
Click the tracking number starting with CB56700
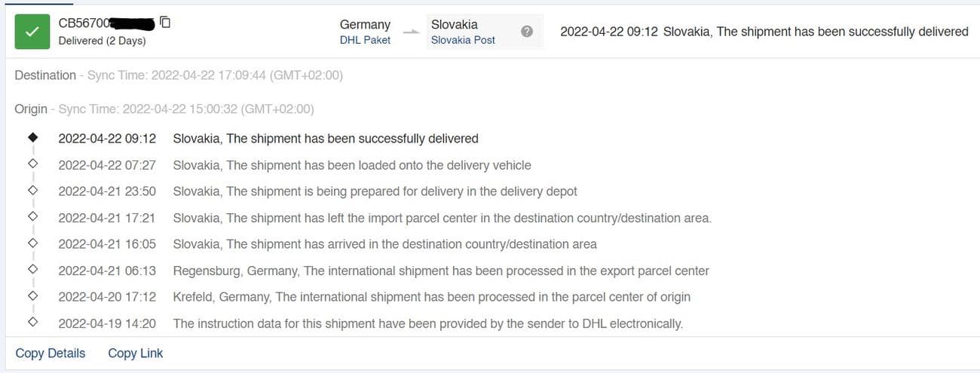coord(106,23)
